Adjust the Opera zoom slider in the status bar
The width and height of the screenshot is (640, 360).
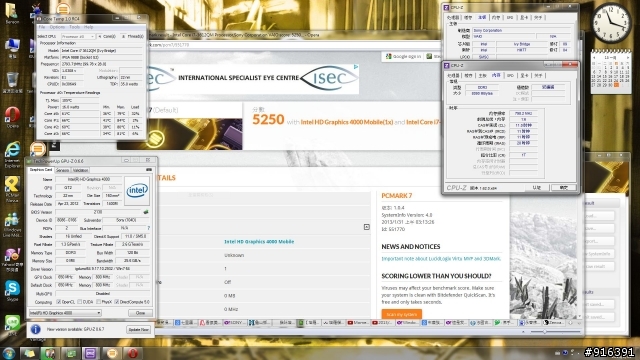(544, 332)
